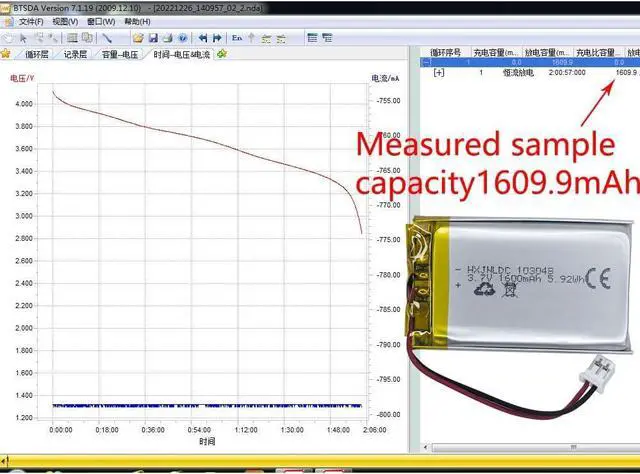This screenshot has height=474, width=640.
Task: Click the save disk icon in toolbar
Action: pos(153,37)
